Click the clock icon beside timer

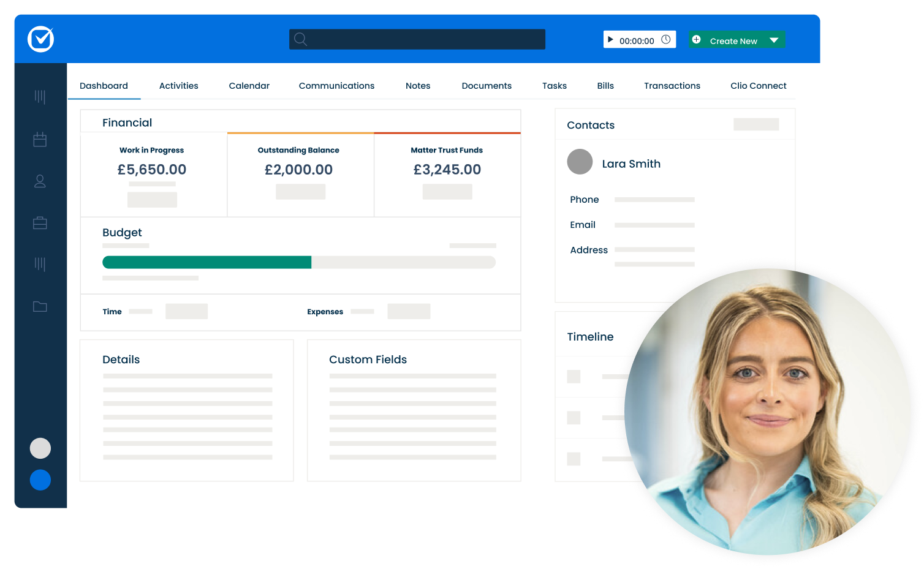666,40
